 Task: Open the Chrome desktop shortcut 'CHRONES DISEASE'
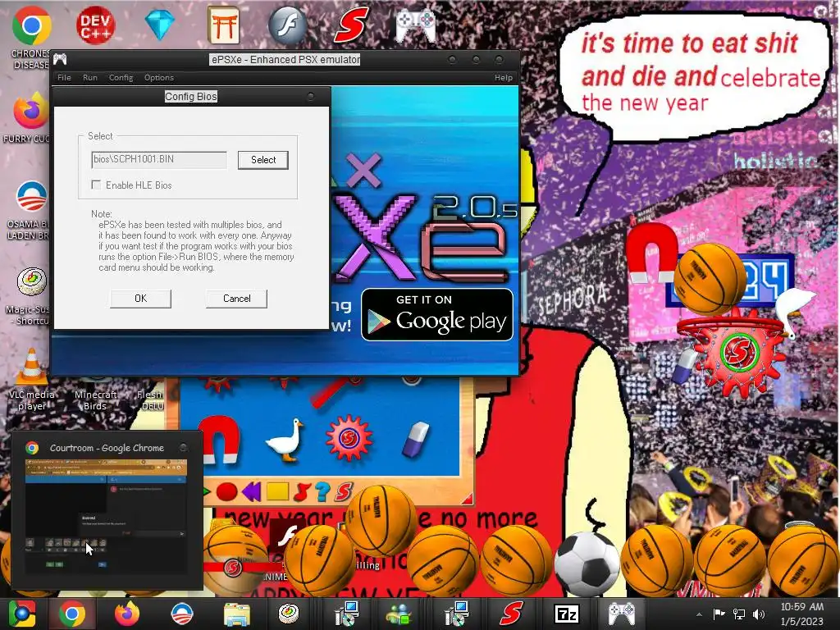[31, 38]
